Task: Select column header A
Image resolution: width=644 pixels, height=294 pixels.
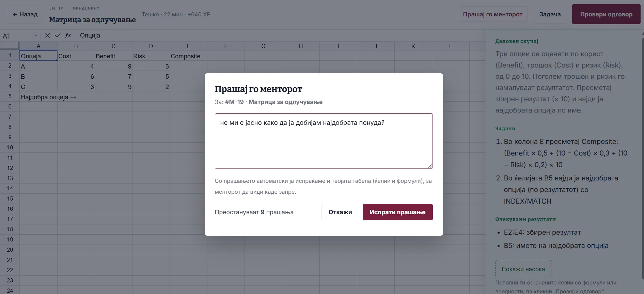Action: click(x=38, y=46)
